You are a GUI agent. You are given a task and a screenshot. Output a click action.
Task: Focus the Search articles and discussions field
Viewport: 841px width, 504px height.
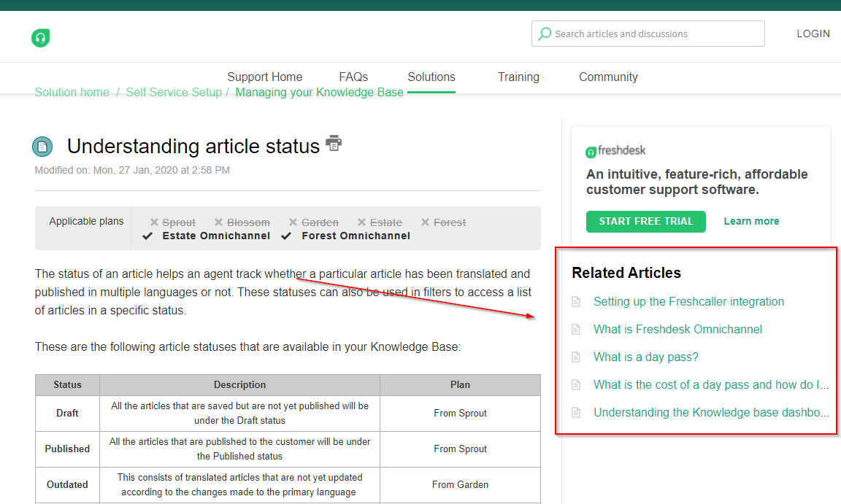pyautogui.click(x=648, y=34)
